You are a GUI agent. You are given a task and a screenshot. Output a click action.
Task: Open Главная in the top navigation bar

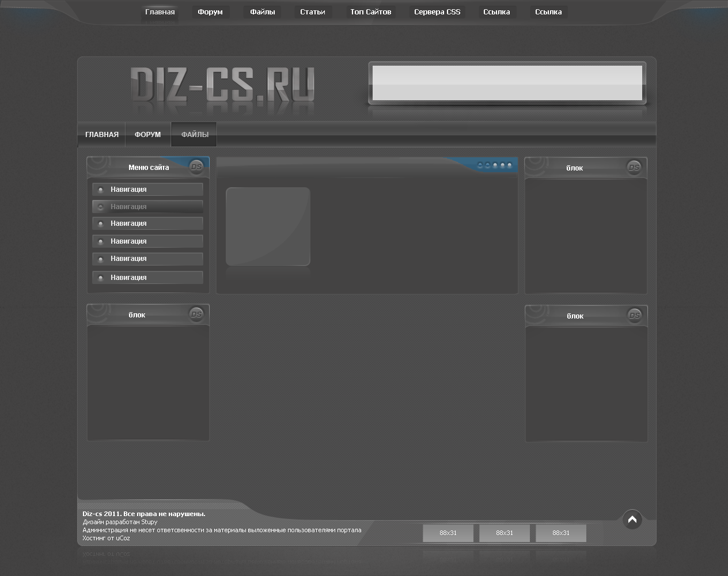pos(160,12)
